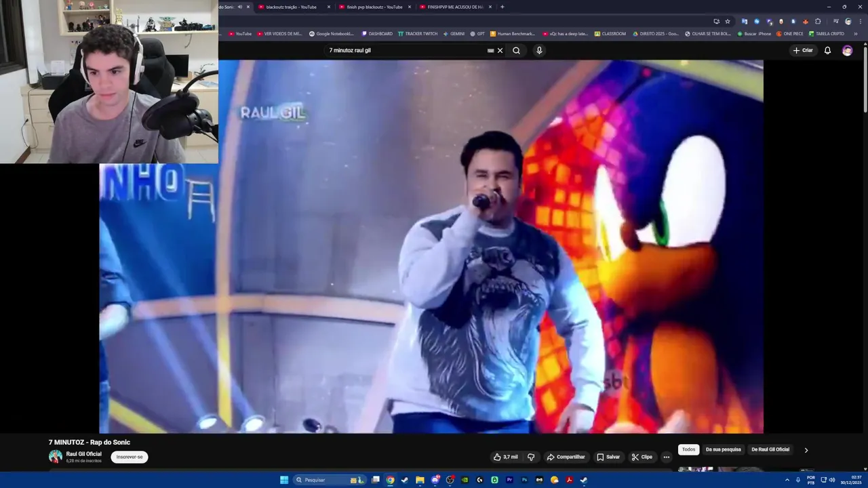Open the VER VIDEOS DE ME... bookmark
Screen dimensions: 868x488
tap(279, 33)
